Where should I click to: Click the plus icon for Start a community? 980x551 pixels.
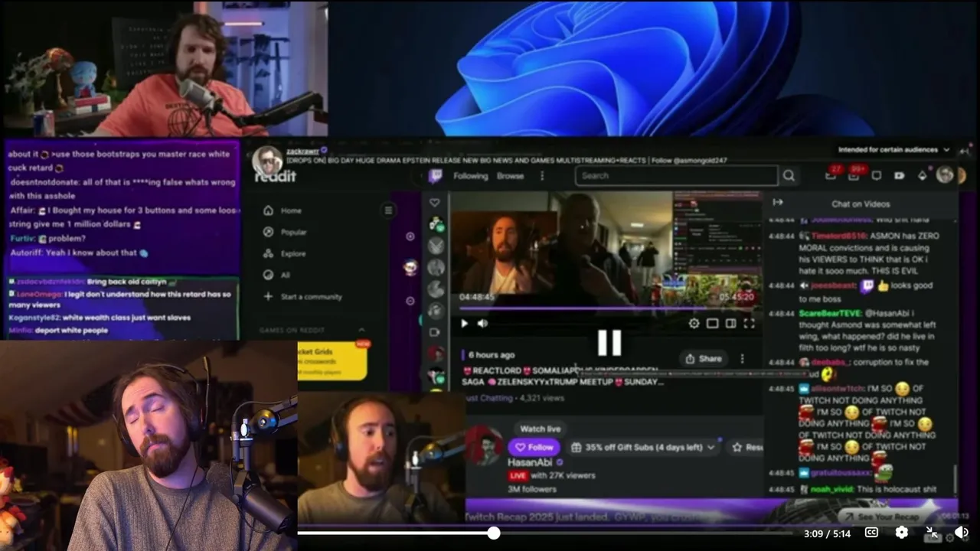pos(268,296)
